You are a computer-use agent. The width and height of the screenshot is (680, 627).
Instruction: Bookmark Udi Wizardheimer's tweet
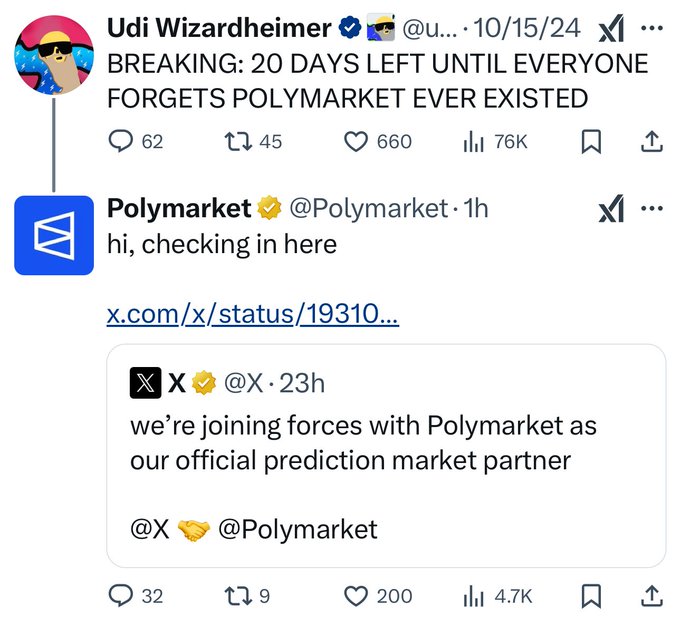(591, 142)
